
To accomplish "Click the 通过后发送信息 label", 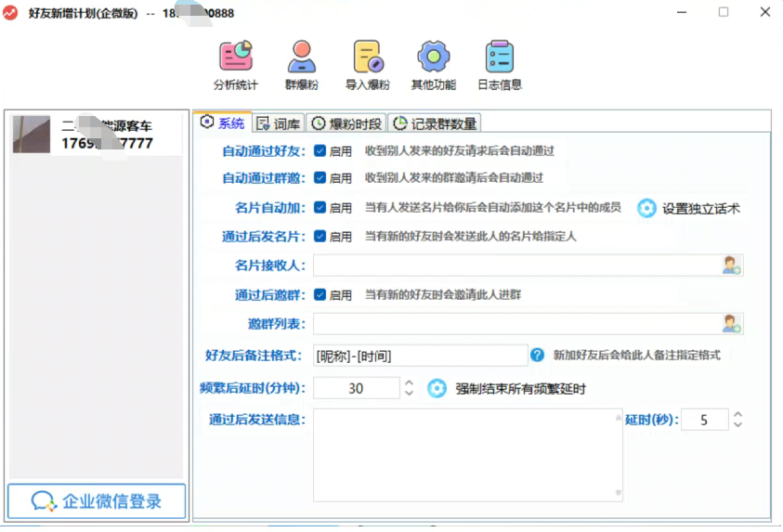I will pos(257,420).
